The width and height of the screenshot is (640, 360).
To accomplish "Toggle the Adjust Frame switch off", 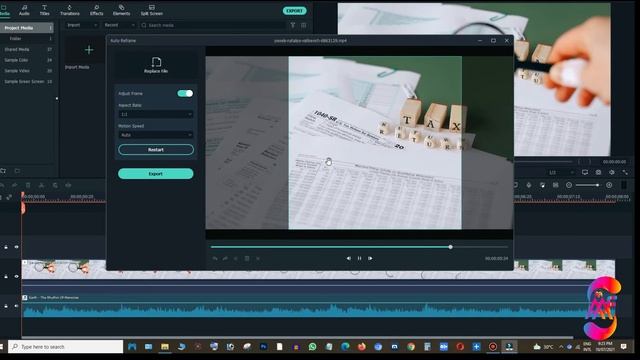I will [185, 93].
